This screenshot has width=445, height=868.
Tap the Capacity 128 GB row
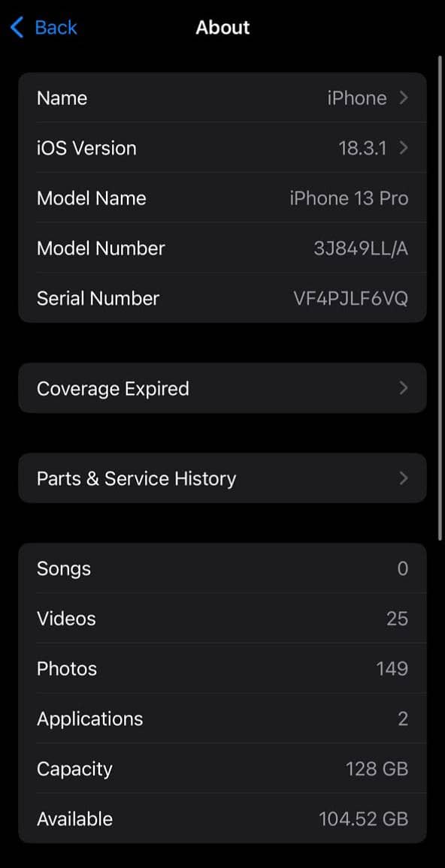point(222,768)
